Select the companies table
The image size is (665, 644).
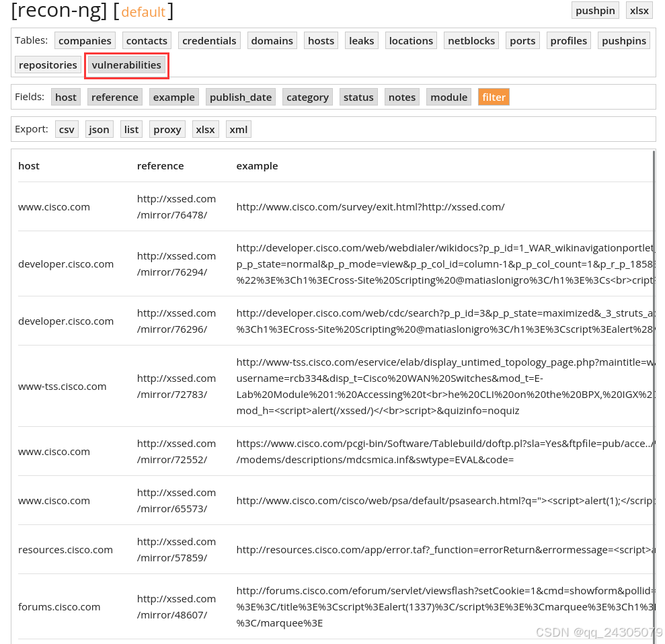(85, 41)
